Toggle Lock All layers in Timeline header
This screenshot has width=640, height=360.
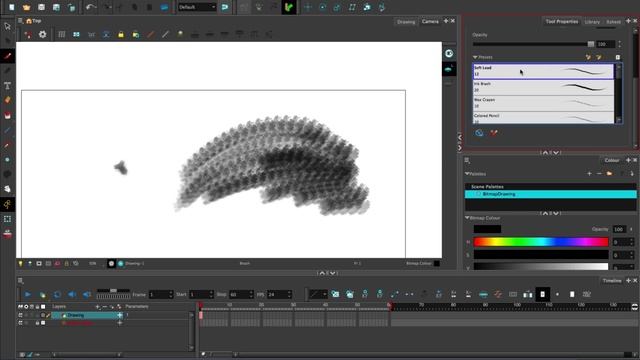point(37,307)
